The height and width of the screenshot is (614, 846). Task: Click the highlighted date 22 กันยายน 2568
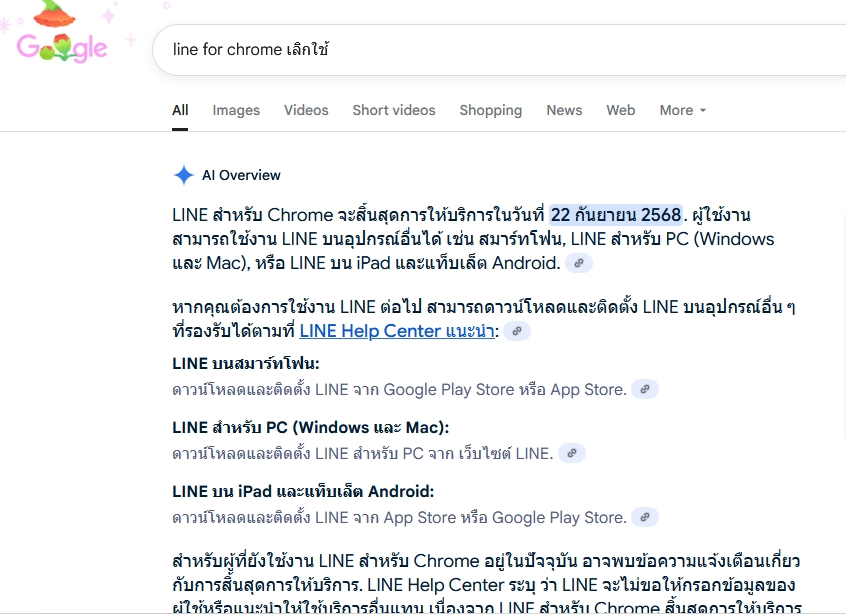point(616,215)
